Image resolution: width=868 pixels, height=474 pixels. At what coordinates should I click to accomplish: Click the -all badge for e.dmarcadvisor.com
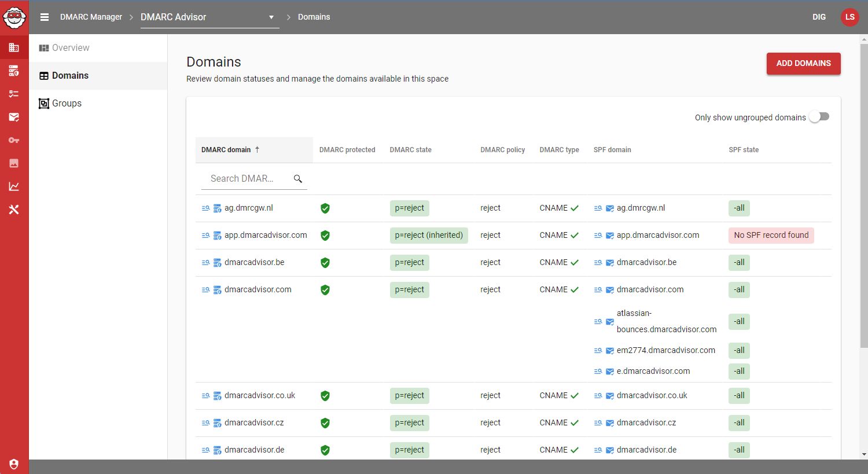[x=739, y=372]
